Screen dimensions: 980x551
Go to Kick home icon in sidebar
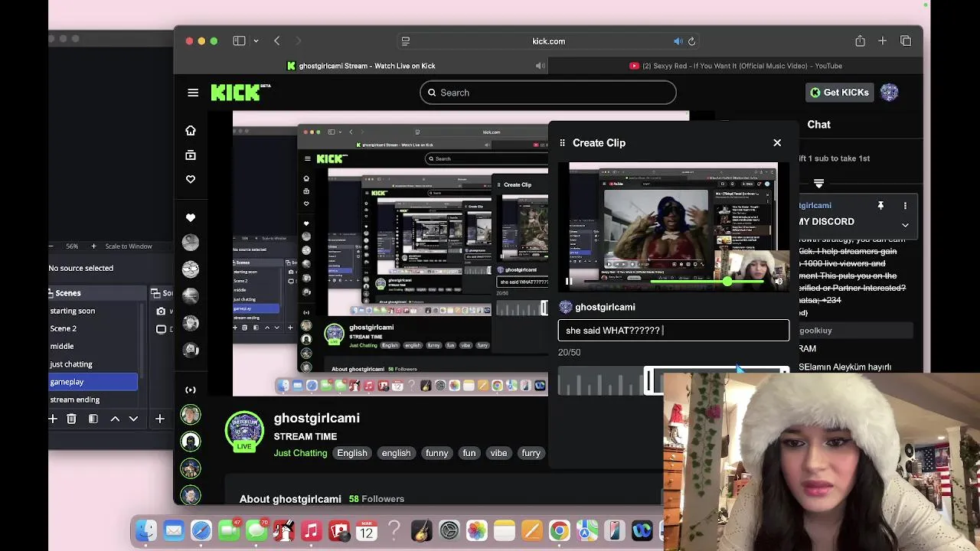point(191,131)
